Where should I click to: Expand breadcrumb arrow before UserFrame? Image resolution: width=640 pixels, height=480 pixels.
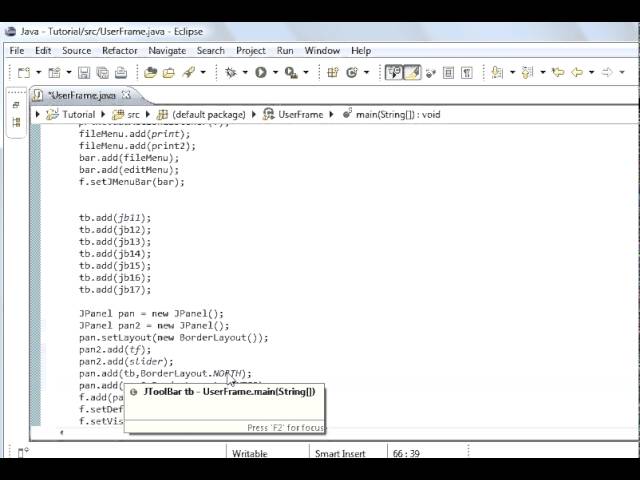pos(254,114)
